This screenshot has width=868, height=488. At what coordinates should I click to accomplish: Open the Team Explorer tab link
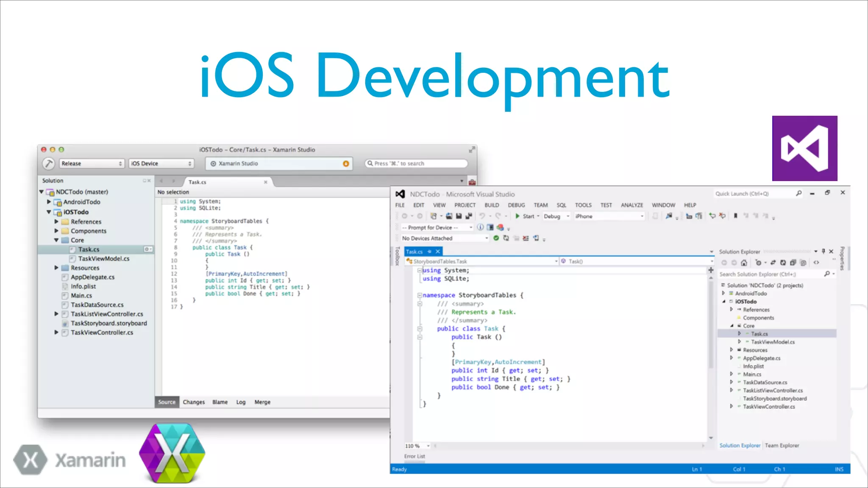pyautogui.click(x=782, y=445)
